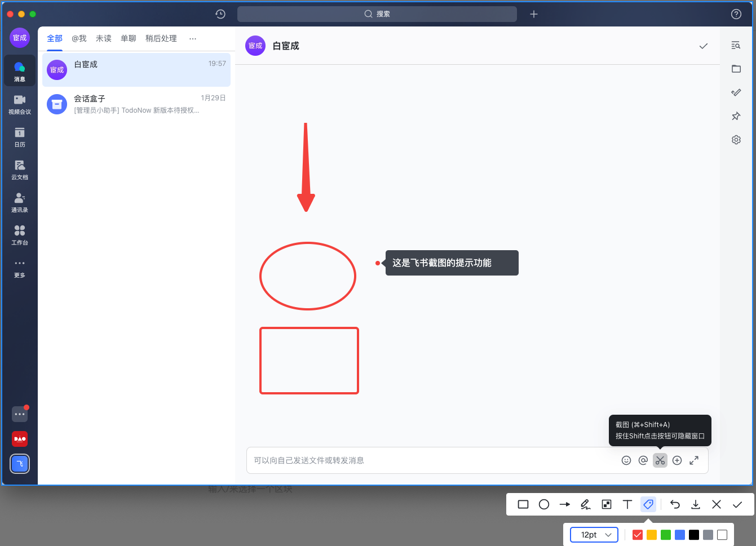Choose the arrow drawing tool
Image resolution: width=756 pixels, height=546 pixels.
point(564,504)
